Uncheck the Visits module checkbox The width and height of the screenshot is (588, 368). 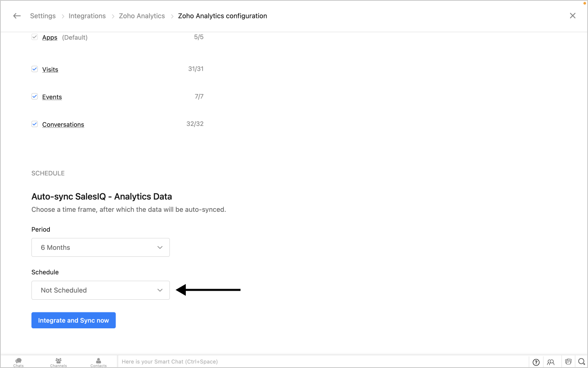[35, 69]
